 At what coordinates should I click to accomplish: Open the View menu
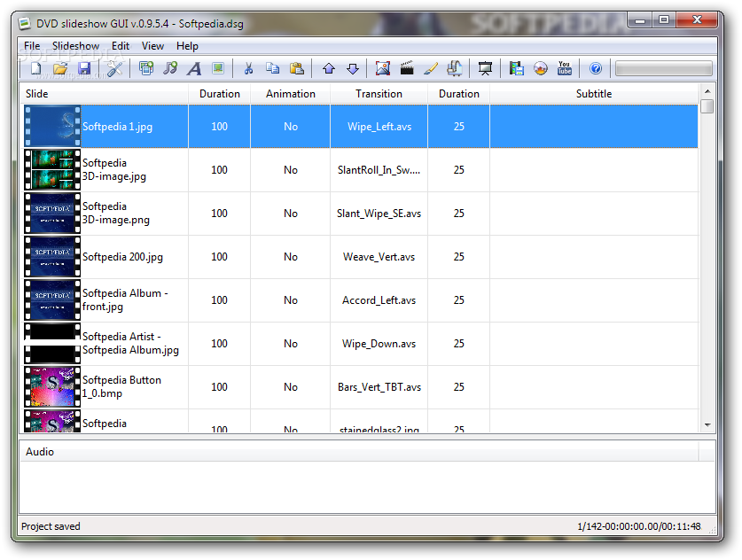(152, 46)
